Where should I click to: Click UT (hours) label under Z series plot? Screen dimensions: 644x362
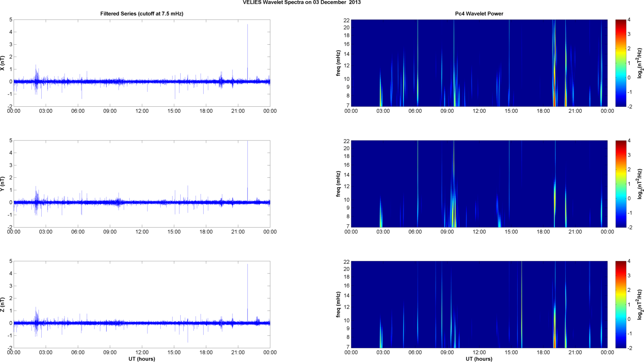coord(142,359)
